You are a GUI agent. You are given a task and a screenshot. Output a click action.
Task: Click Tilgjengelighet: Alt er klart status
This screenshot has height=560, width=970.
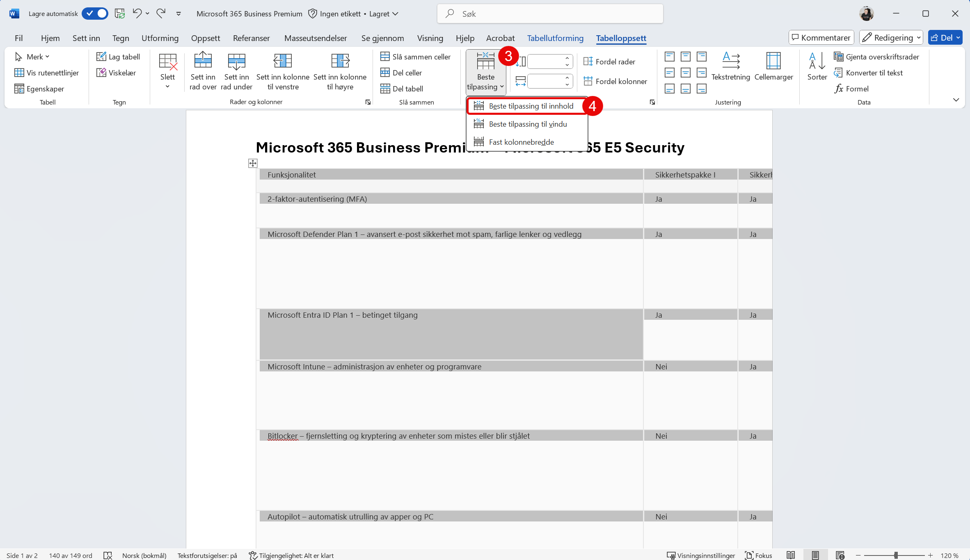coord(291,555)
